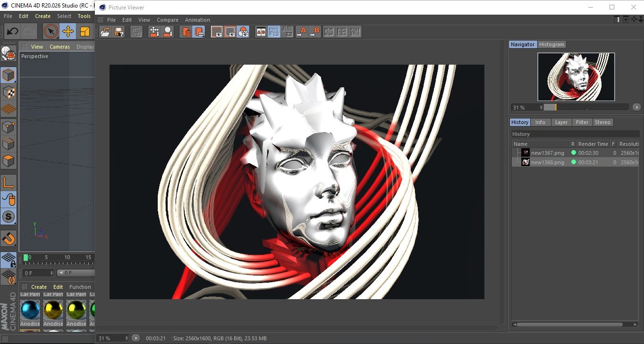
Task: Click the Clear Cache trash icon
Action: point(186,32)
